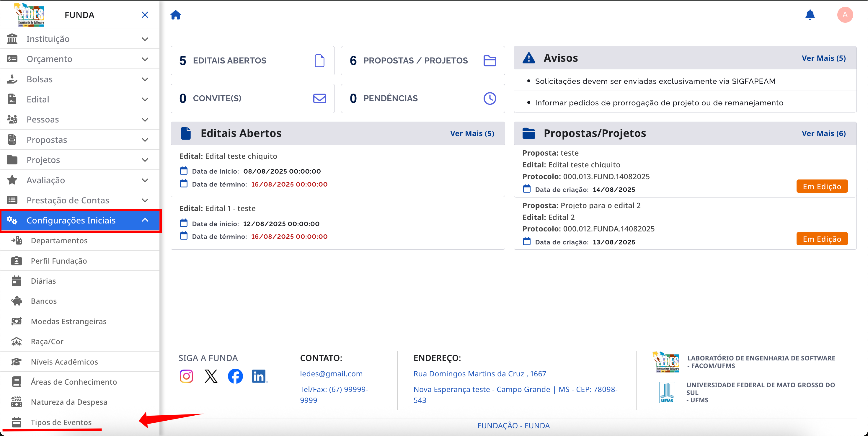Collapse the Configurações Iniciais section
868x436 pixels.
coord(145,220)
